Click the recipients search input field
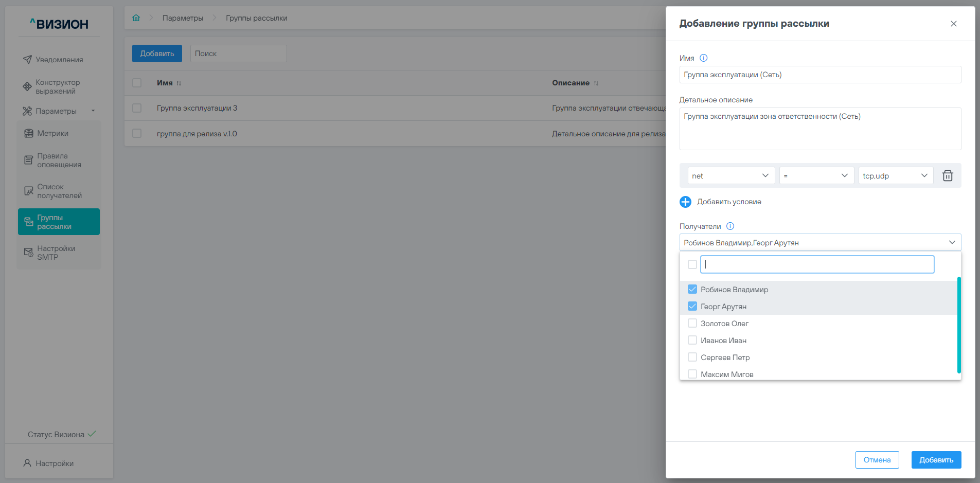Screen dimensions: 980x483 (817, 264)
